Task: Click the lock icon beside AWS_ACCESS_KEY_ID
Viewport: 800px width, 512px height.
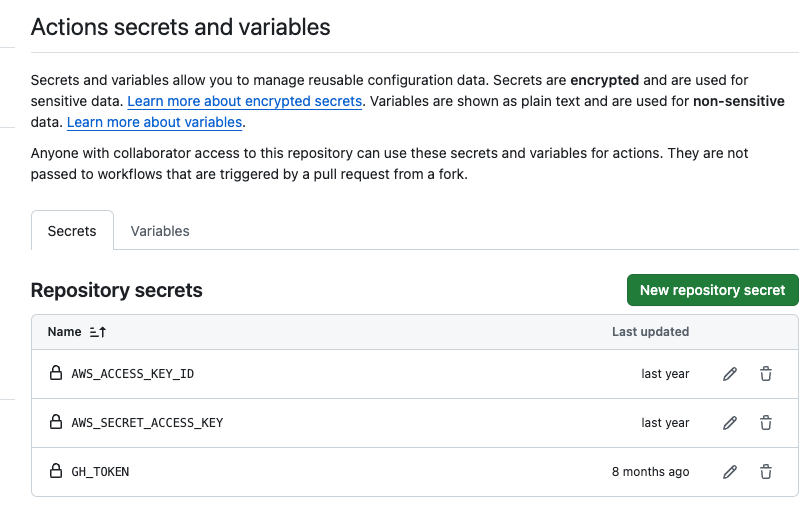Action: (x=56, y=374)
